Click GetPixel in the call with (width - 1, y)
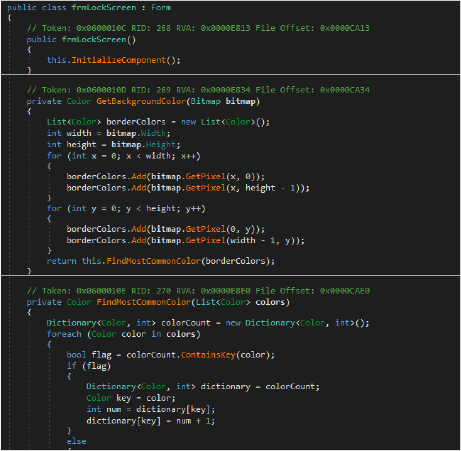The width and height of the screenshot is (461, 451). [205, 240]
